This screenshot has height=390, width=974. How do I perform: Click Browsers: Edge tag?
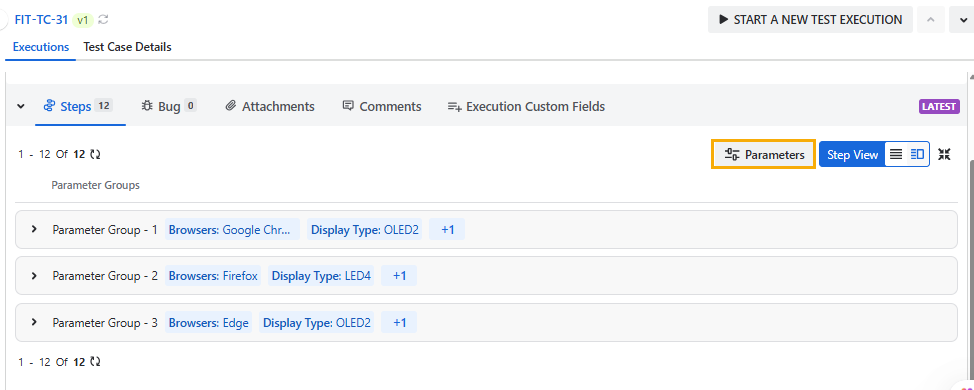click(x=209, y=323)
